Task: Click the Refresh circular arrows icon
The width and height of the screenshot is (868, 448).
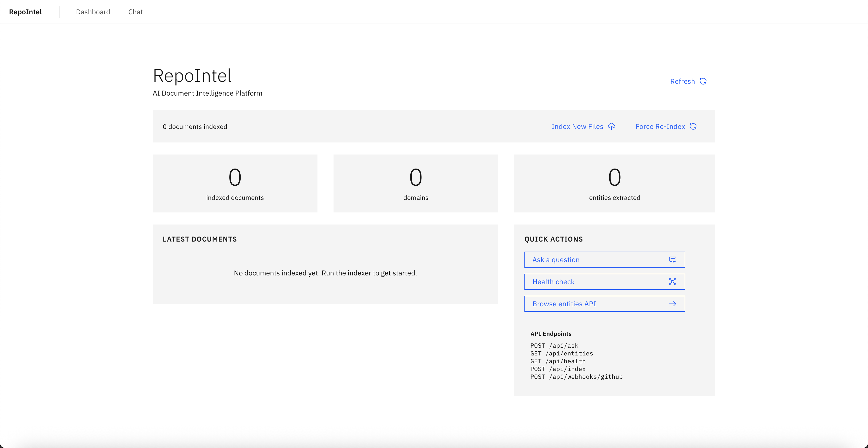Action: (x=703, y=81)
